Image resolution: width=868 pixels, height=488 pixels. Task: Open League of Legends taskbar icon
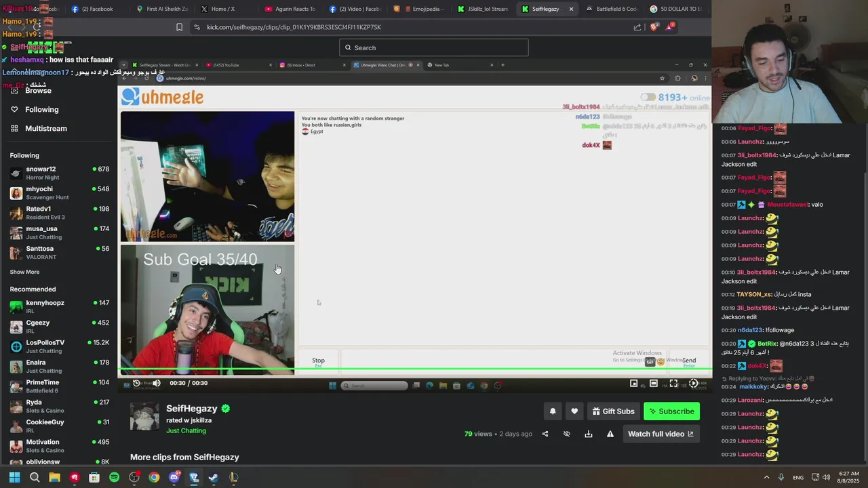(233, 477)
